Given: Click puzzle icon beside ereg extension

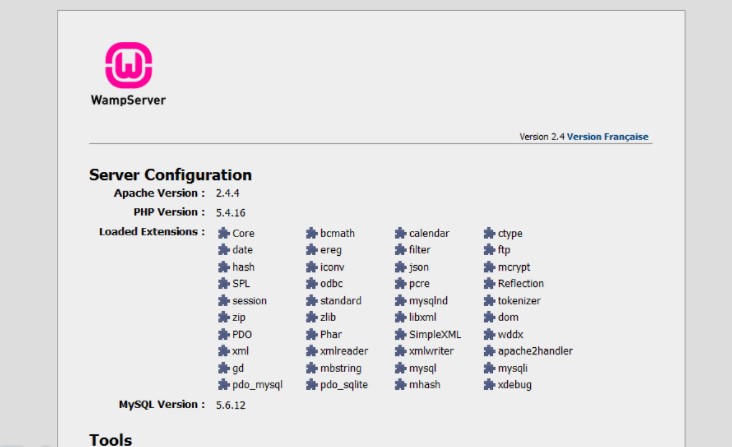Looking at the screenshot, I should 311,250.
